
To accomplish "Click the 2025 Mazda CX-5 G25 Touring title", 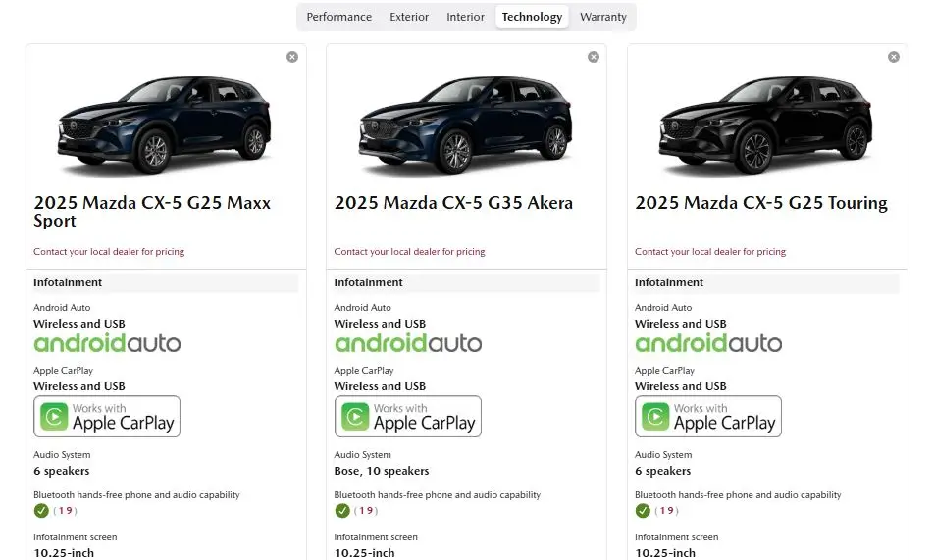I will click(x=761, y=203).
